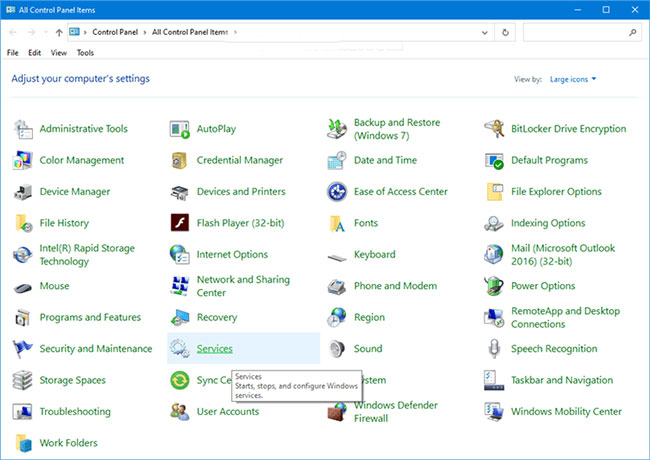
Task: Expand the address bar history dropdown
Action: point(484,32)
